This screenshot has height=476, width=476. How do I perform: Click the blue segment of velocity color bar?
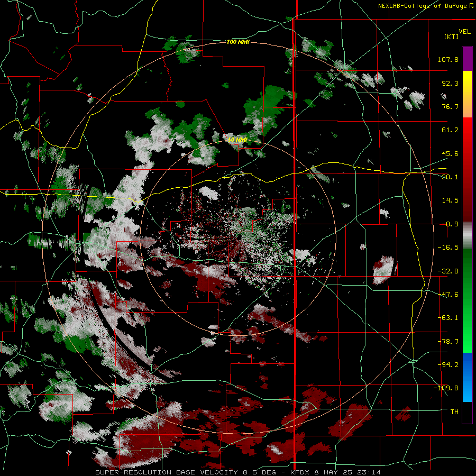click(467, 377)
